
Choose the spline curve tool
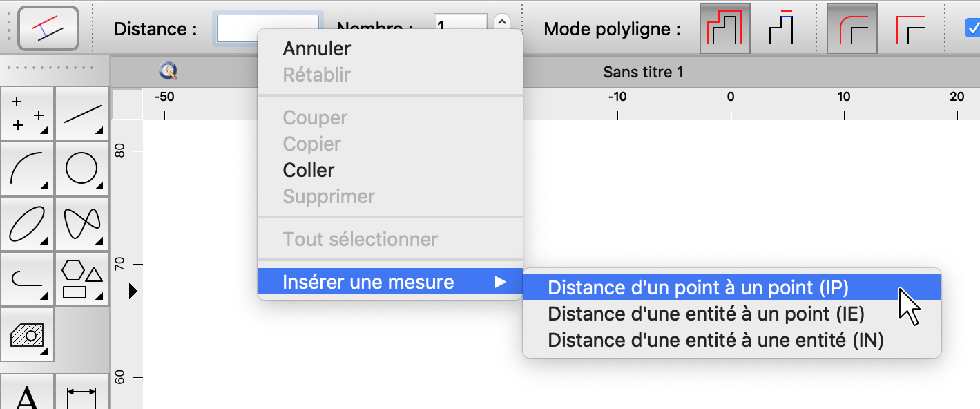[x=82, y=224]
